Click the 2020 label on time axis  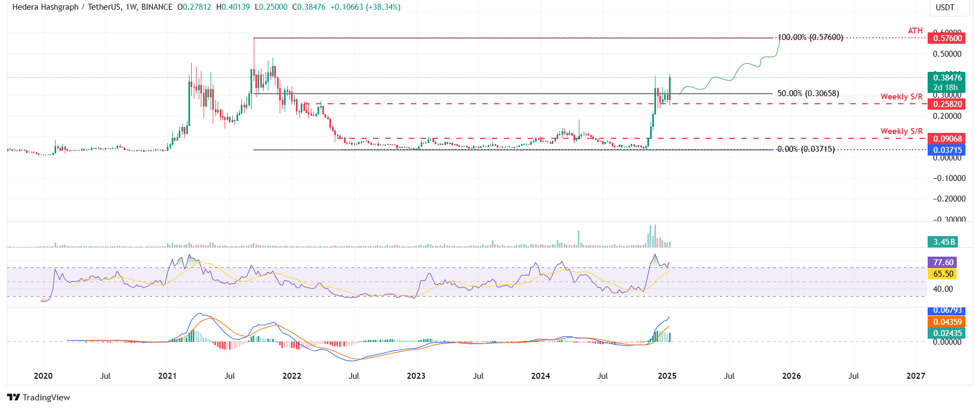(x=43, y=376)
